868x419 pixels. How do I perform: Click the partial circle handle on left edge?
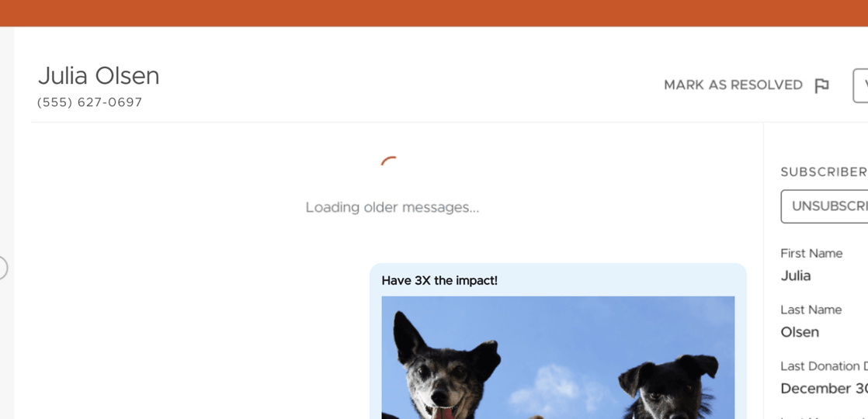click(2, 268)
